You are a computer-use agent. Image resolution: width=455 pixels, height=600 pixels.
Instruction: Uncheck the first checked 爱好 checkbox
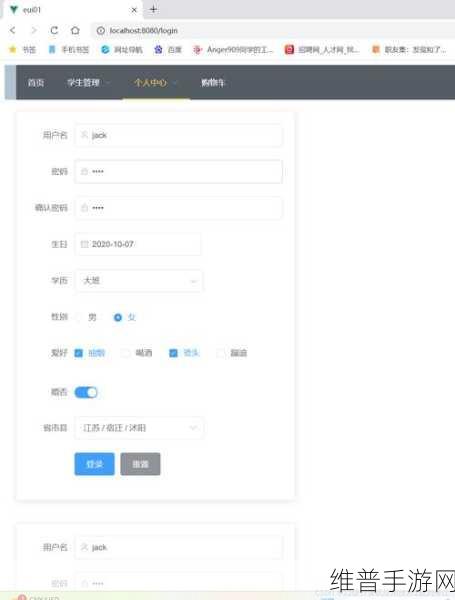[78, 353]
